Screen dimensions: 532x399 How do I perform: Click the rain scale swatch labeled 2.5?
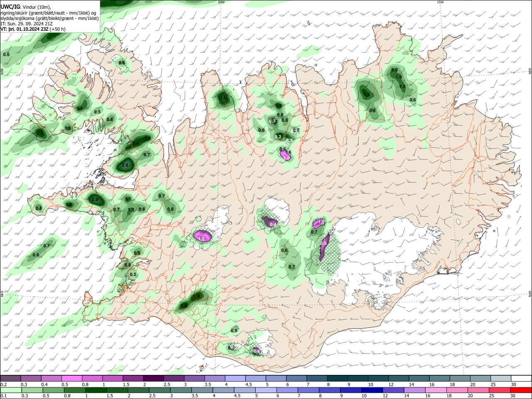point(159,390)
